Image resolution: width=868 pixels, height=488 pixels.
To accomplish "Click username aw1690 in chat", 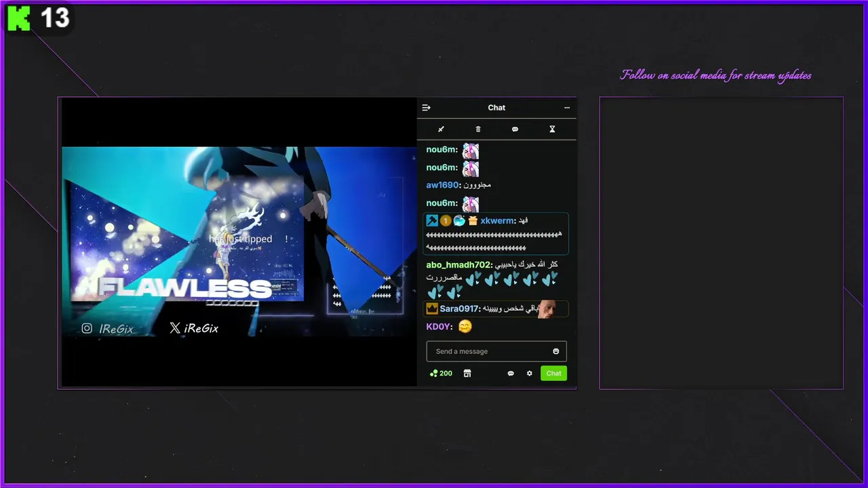I will coord(443,185).
